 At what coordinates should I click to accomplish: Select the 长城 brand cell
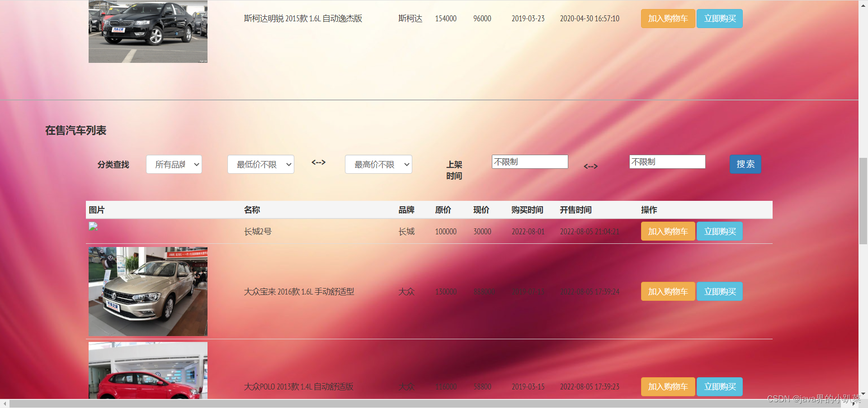tap(406, 232)
